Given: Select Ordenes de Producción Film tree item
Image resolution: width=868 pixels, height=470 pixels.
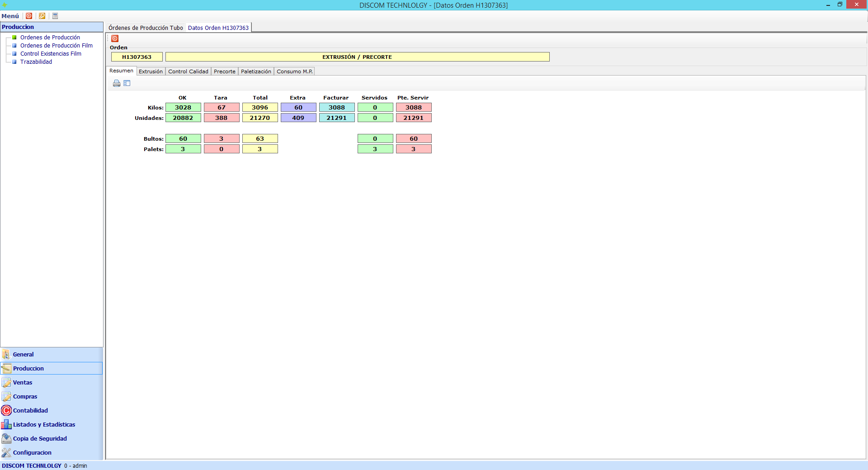Looking at the screenshot, I should pos(56,46).
